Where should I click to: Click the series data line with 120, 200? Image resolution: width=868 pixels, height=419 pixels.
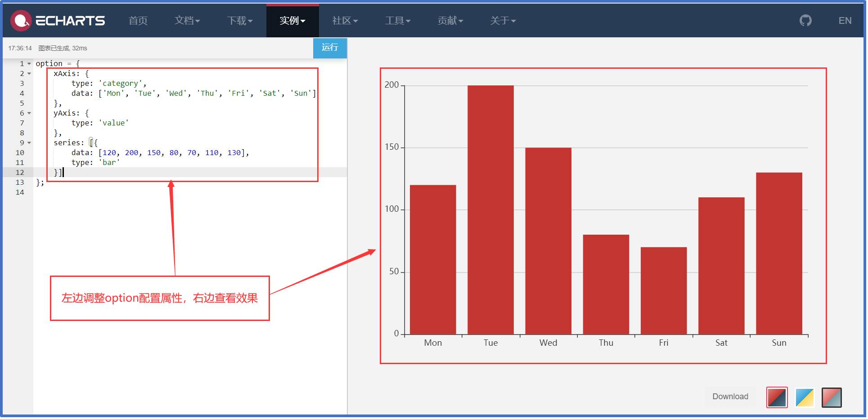click(x=160, y=153)
